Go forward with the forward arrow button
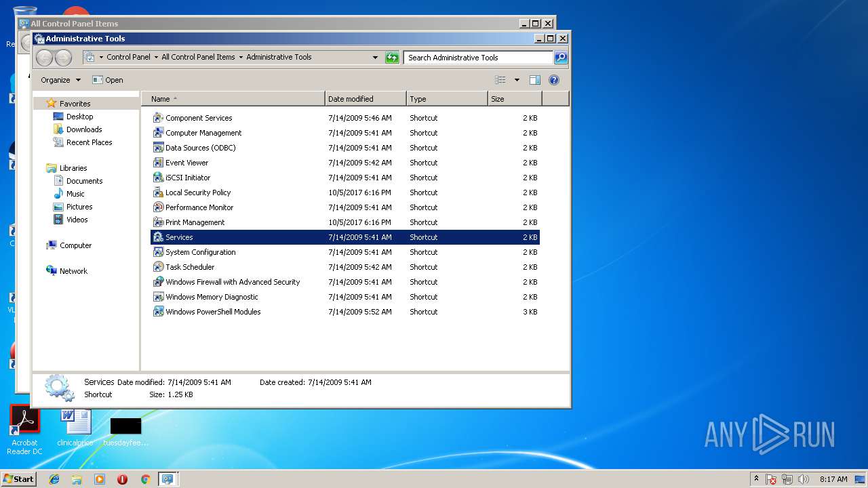The height and width of the screenshot is (488, 868). click(x=63, y=58)
